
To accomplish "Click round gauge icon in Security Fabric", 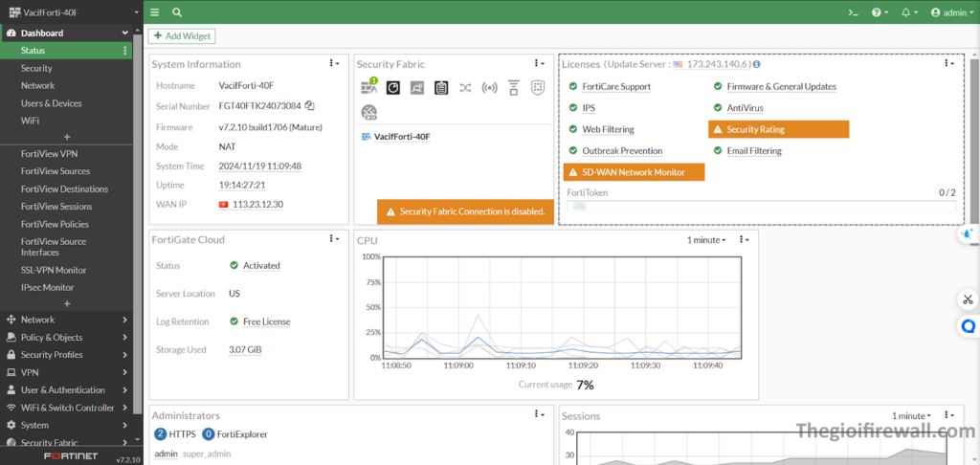I will (368, 113).
